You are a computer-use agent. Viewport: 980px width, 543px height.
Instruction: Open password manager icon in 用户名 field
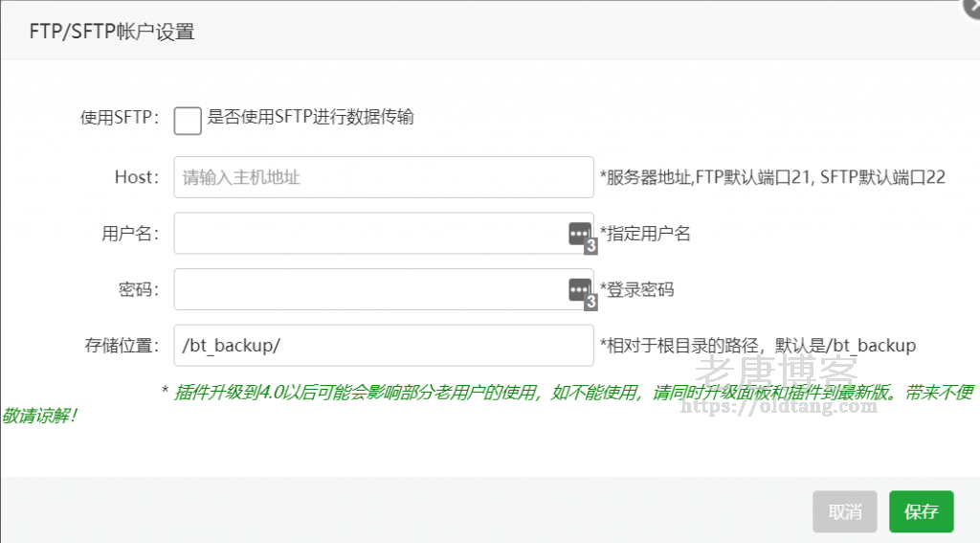(x=581, y=234)
